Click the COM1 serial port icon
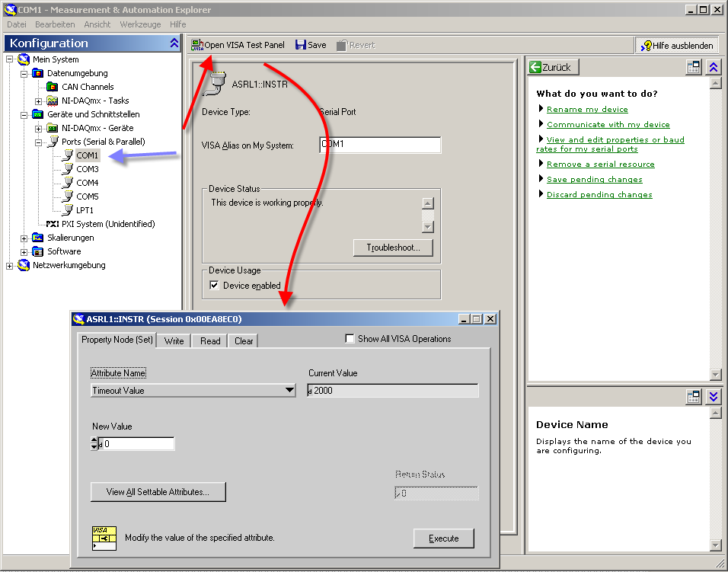This screenshot has width=728, height=572. click(x=68, y=155)
